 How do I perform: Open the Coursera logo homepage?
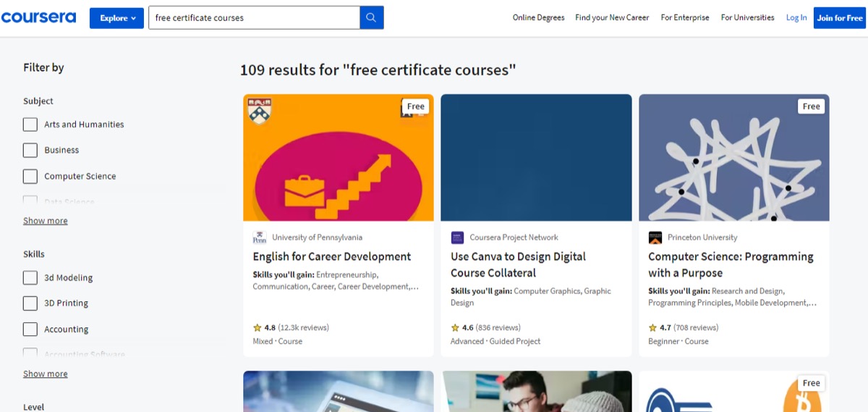click(x=38, y=17)
